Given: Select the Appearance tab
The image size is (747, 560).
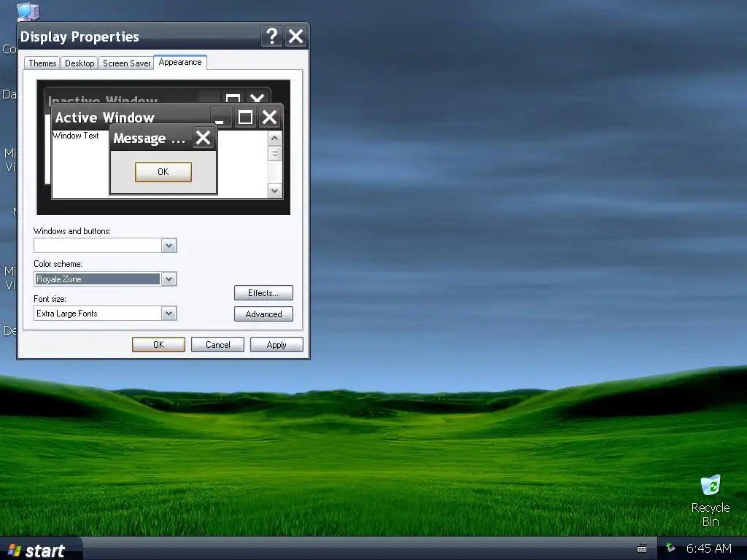Looking at the screenshot, I should [180, 63].
